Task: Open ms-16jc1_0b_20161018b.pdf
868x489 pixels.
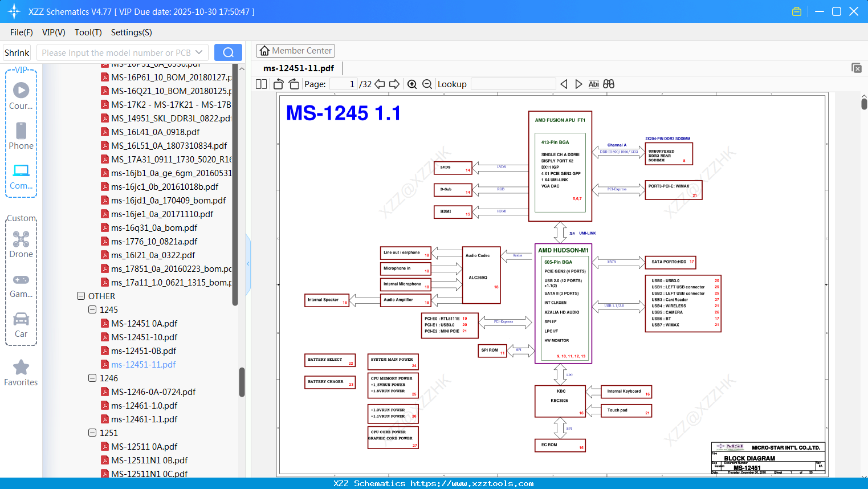Action: point(160,187)
